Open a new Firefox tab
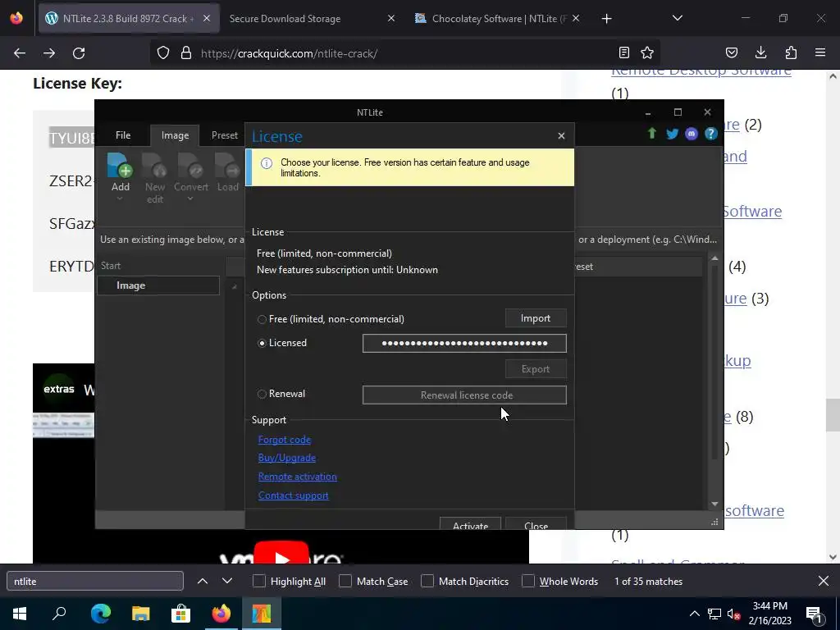The height and width of the screenshot is (630, 840). pos(606,19)
